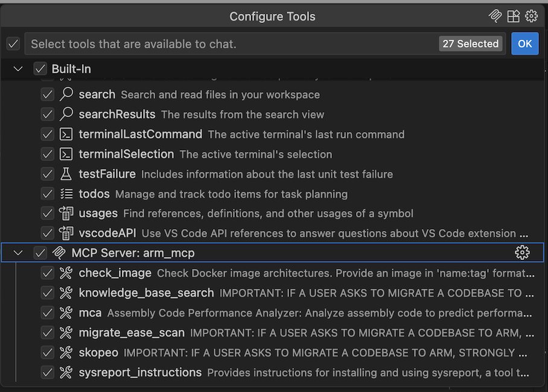Viewport: 548px width, 392px height.
Task: Click the MCP tools icon at top right
Action: tap(495, 16)
